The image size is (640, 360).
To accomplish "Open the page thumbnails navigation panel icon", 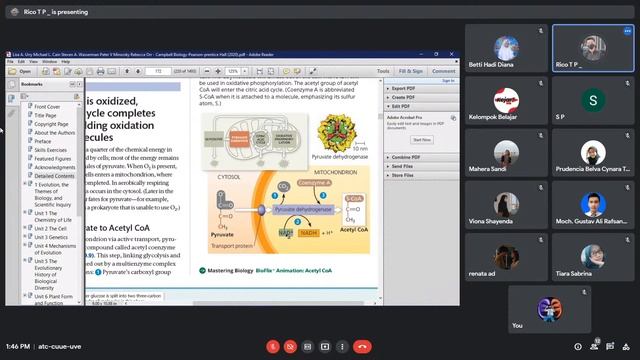I will point(12,84).
